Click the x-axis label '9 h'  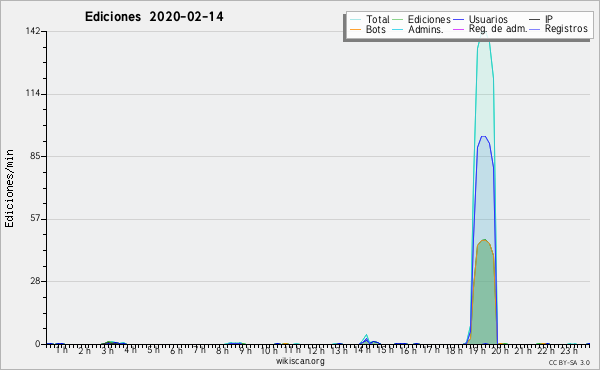point(245,350)
